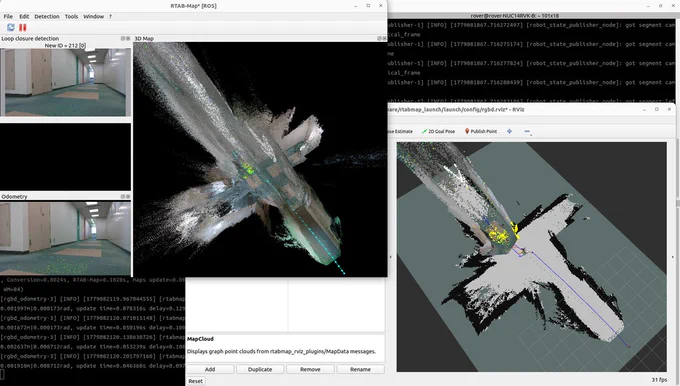Click the Reset button in RViz
The height and width of the screenshot is (386, 680).
(196, 381)
